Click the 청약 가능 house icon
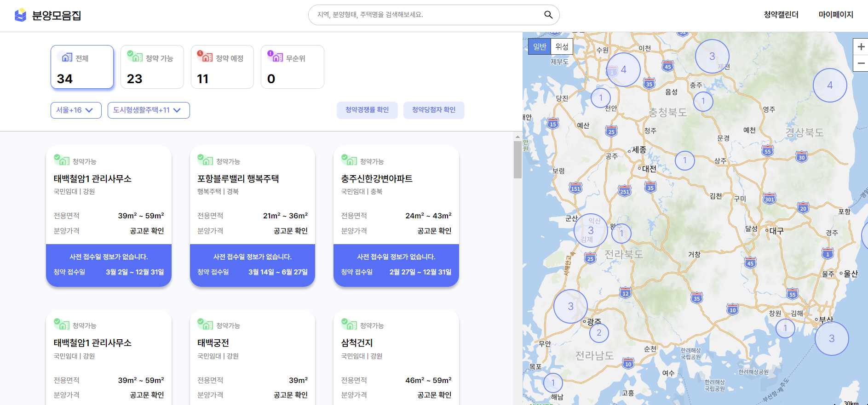The width and height of the screenshot is (868, 405). point(135,57)
